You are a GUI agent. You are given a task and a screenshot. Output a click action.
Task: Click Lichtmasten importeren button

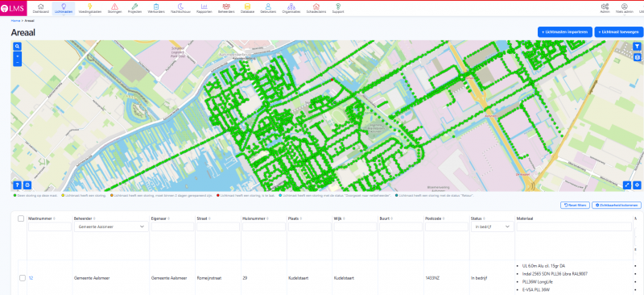coord(565,32)
